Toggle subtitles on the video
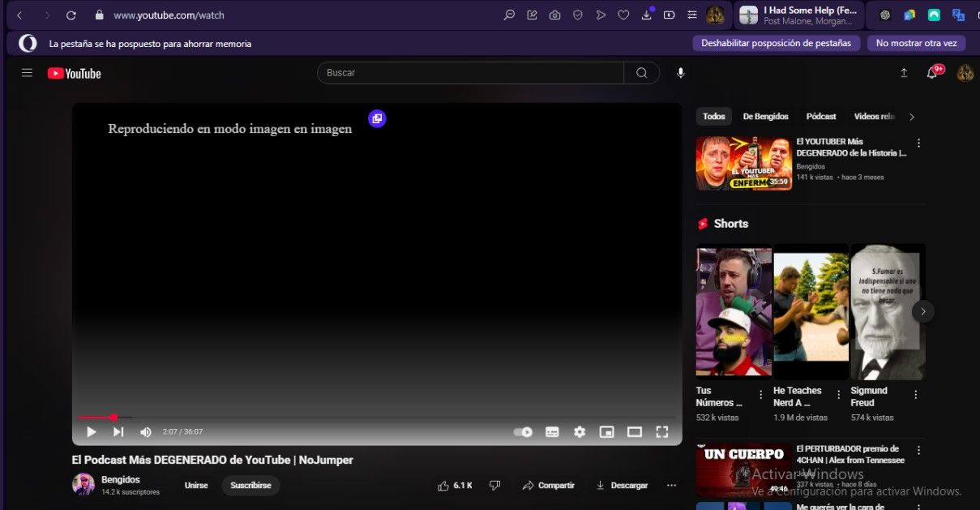The height and width of the screenshot is (510, 980). click(552, 432)
